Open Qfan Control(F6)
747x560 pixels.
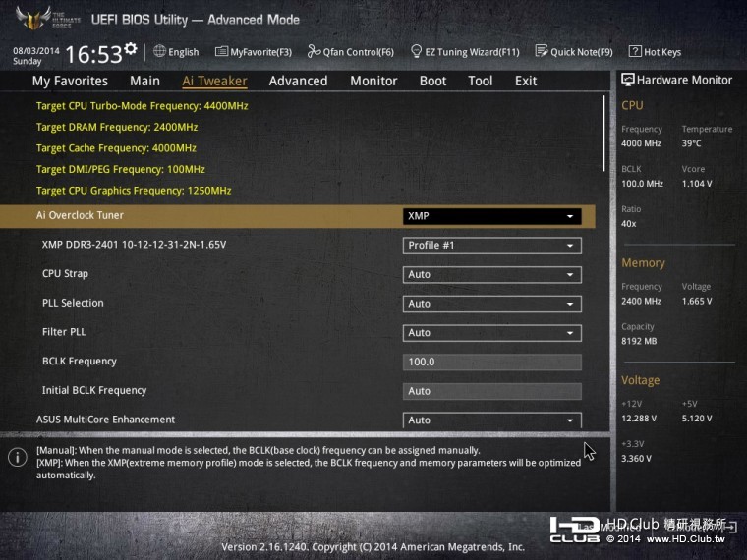pos(351,51)
